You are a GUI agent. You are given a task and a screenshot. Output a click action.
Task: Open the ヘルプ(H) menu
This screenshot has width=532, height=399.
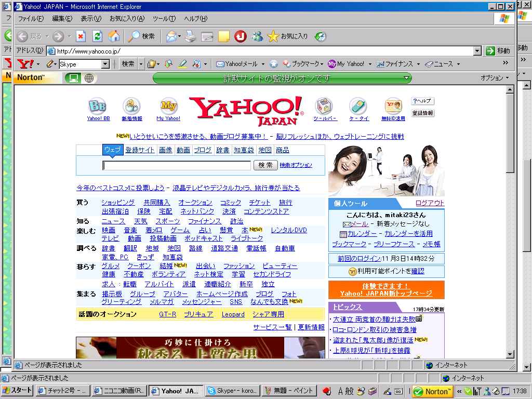[195, 19]
